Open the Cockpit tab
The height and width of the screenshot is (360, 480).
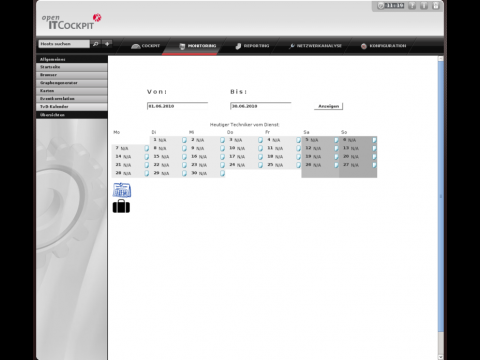tap(145, 46)
